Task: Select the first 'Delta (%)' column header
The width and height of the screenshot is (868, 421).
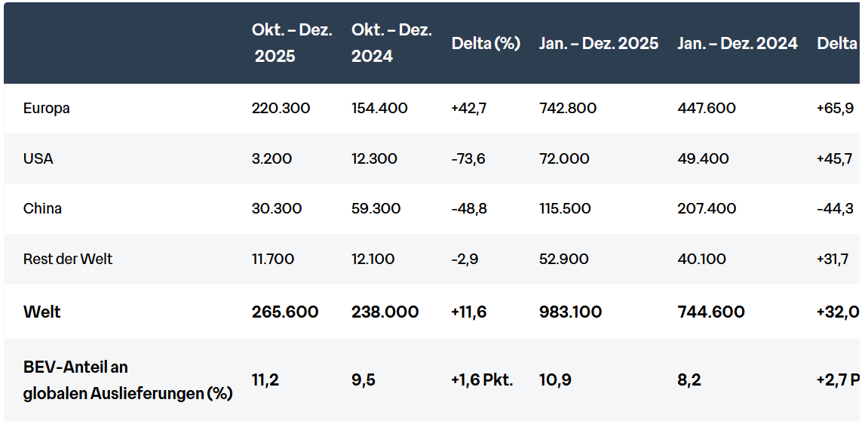Action: (486, 43)
